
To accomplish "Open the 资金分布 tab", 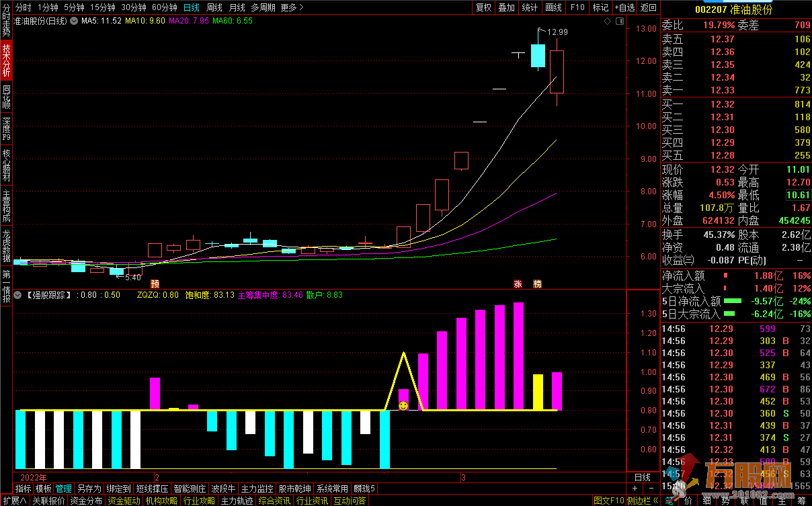I will (86, 501).
